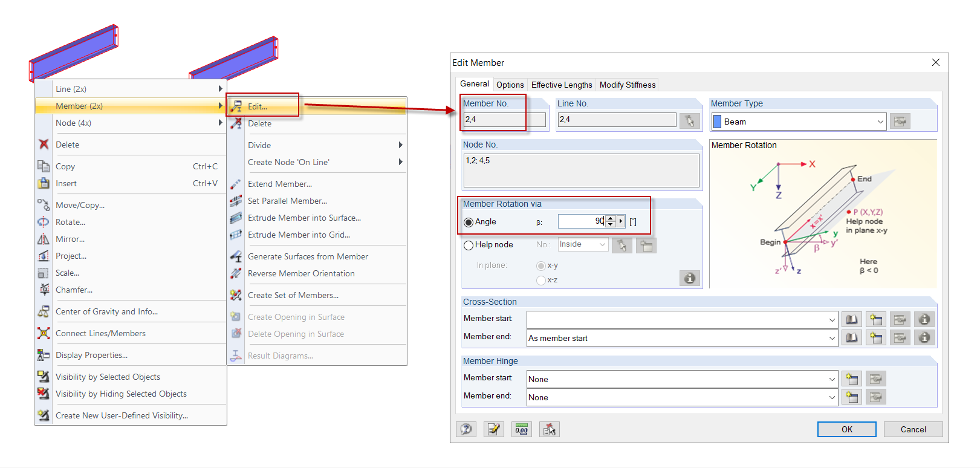Show info for Member end cross-section

(924, 337)
